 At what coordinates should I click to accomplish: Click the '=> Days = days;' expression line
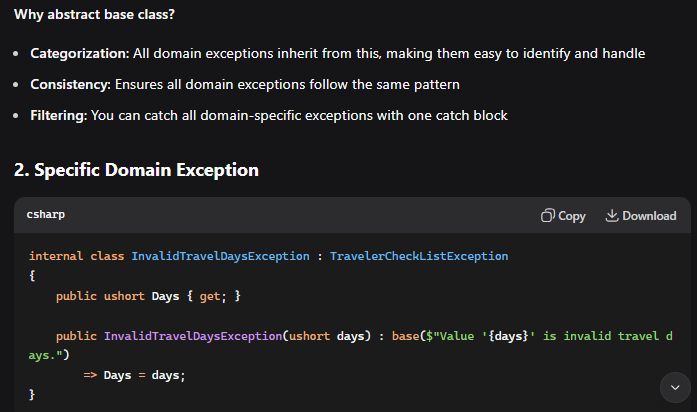134,375
